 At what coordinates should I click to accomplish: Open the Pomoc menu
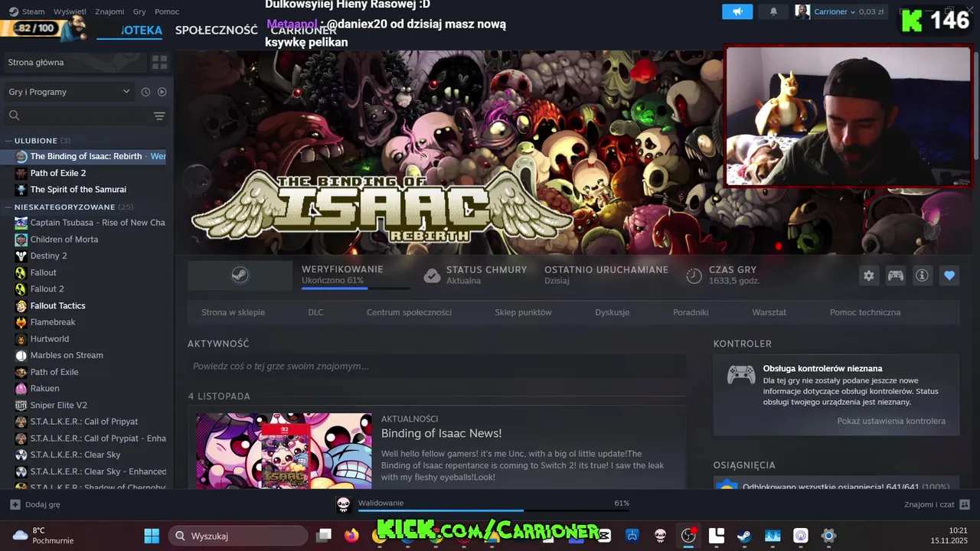pyautogui.click(x=167, y=11)
